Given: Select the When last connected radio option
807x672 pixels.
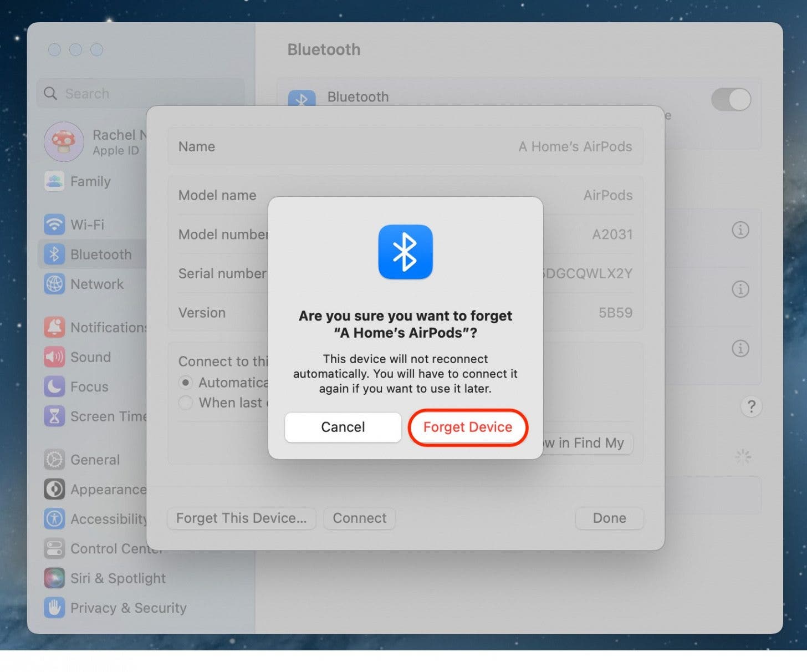Looking at the screenshot, I should pos(186,403).
